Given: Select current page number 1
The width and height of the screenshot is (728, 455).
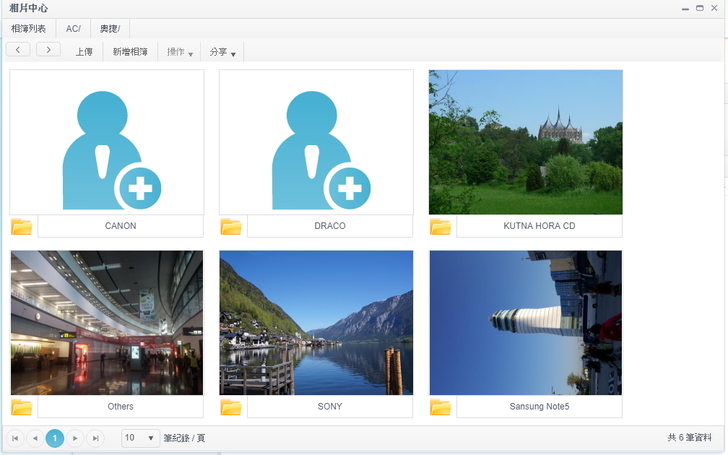Looking at the screenshot, I should [55, 438].
